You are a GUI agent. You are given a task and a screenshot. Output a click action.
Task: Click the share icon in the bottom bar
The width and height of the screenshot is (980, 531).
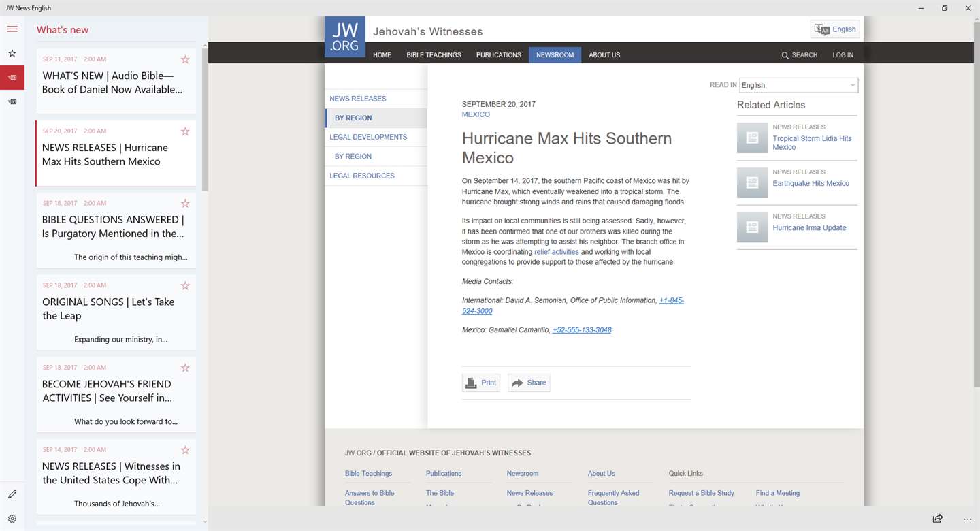[x=938, y=519]
